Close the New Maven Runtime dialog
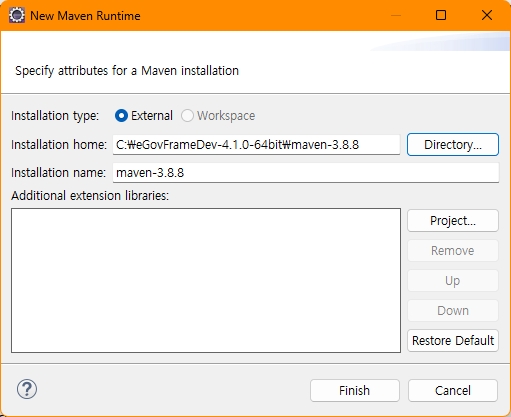The image size is (511, 417). pyautogui.click(x=487, y=15)
